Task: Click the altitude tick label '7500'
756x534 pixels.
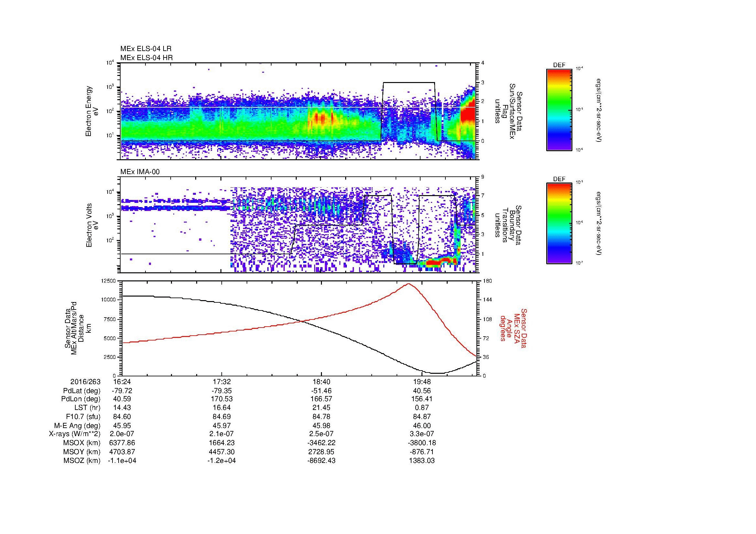Action: coord(110,319)
